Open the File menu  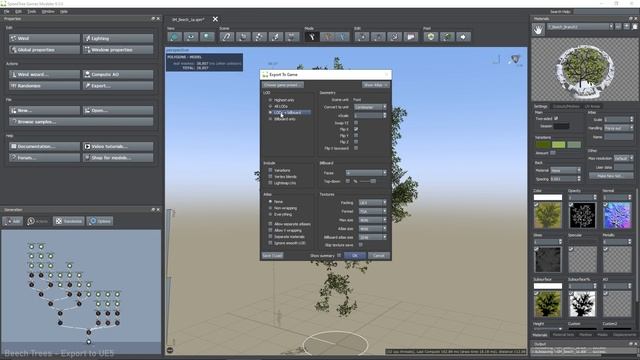(x=7, y=11)
